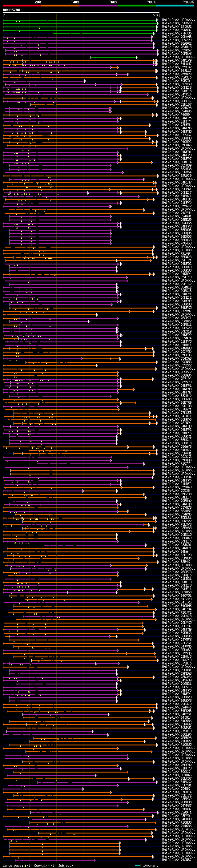Select the UniRef100_C7GQ14 label
197x868 pixels.
(177, 792)
